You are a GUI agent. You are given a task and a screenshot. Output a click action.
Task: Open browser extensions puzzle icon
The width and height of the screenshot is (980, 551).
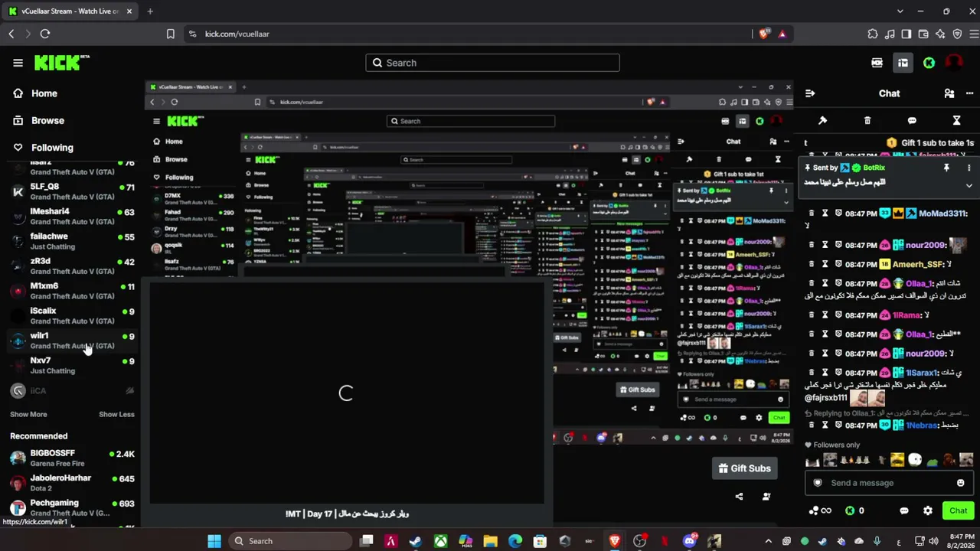click(x=873, y=34)
